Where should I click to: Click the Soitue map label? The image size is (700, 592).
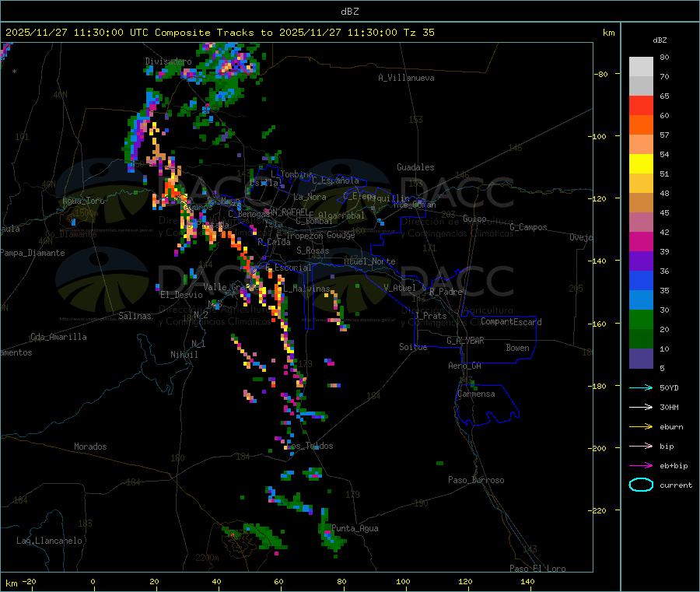(x=413, y=347)
